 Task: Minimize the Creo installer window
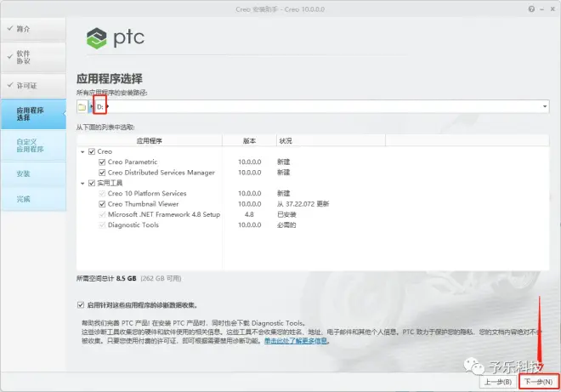542,9
